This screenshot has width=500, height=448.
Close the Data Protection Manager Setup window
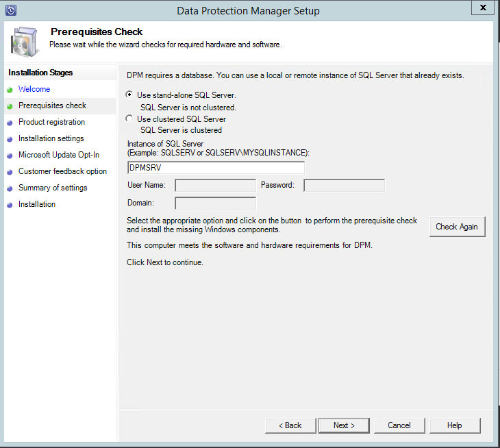coord(484,8)
